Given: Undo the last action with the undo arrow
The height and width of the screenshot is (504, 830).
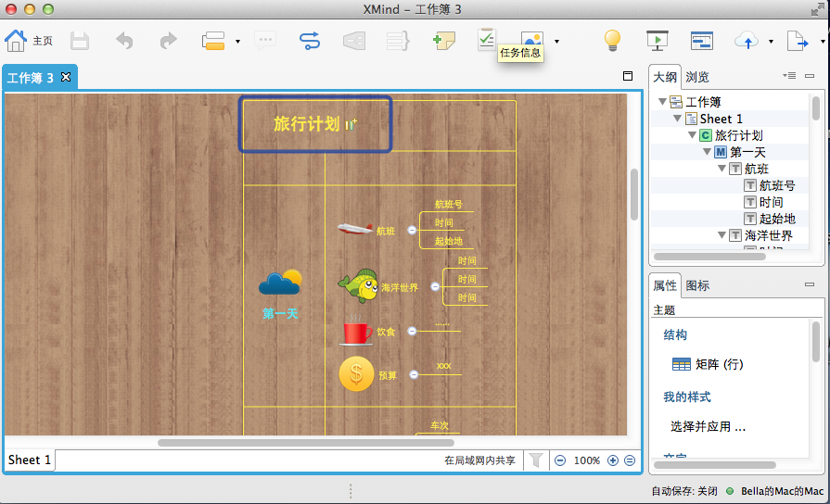Looking at the screenshot, I should [124, 41].
